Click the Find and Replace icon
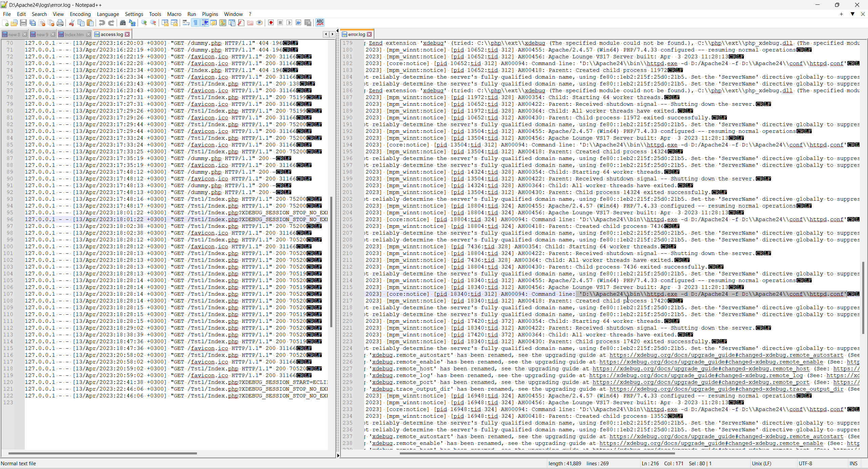The height and width of the screenshot is (469, 868). pos(132,23)
